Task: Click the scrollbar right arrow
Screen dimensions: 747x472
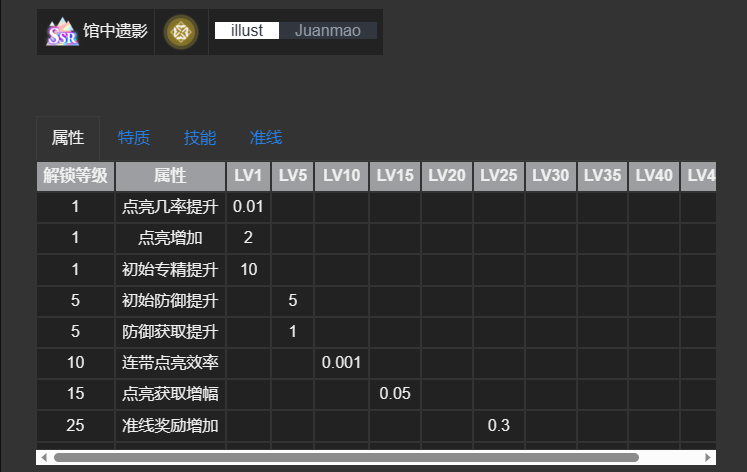Action: tap(709, 457)
